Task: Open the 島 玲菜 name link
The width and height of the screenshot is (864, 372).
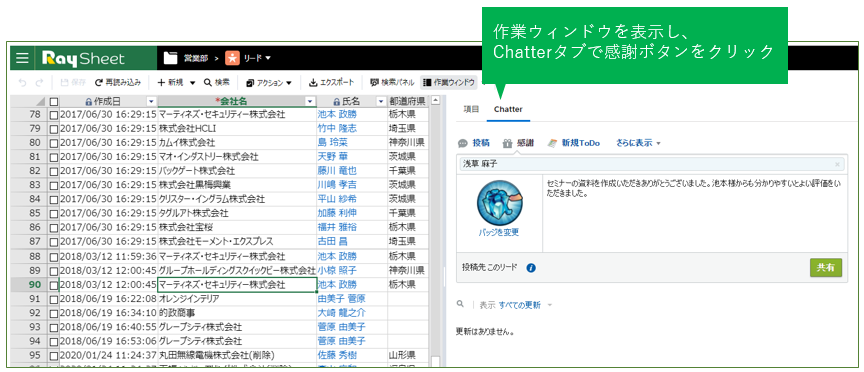Action: (333, 143)
